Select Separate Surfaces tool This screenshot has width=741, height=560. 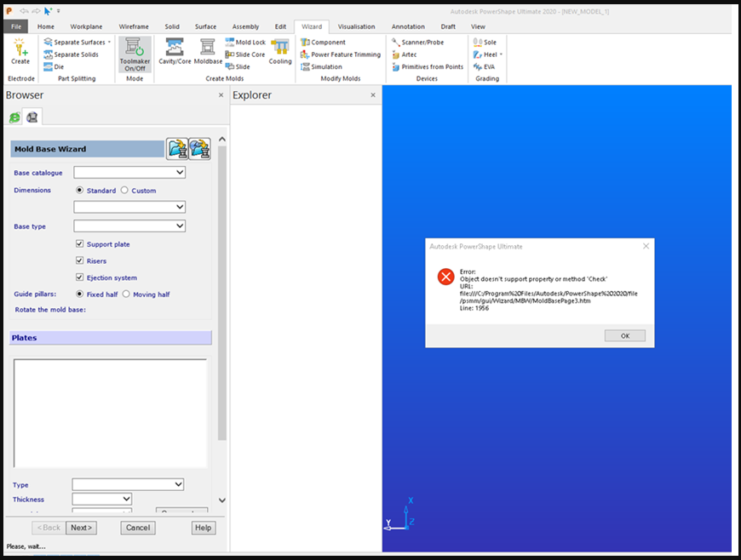pyautogui.click(x=75, y=42)
